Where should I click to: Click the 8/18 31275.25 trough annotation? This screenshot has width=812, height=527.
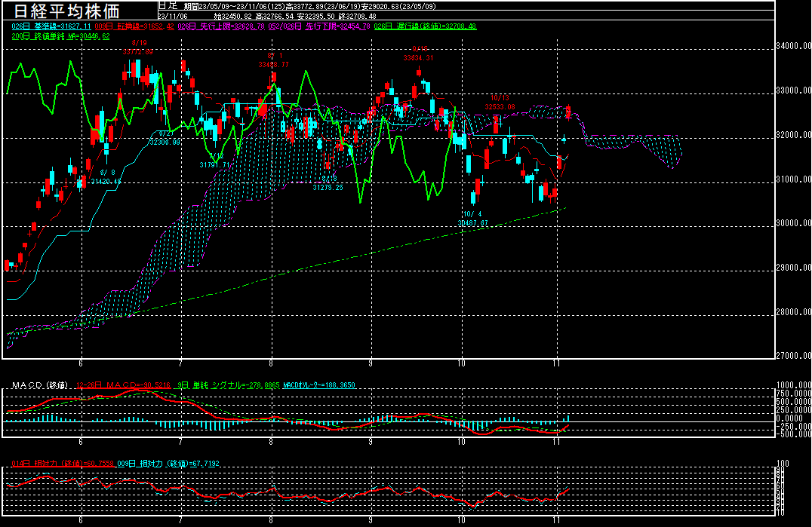click(x=328, y=183)
